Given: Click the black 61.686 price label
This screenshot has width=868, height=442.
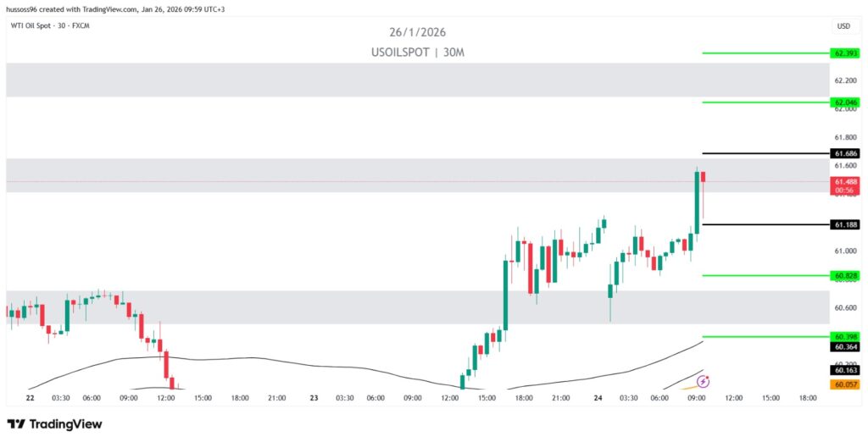Looking at the screenshot, I should tap(845, 153).
